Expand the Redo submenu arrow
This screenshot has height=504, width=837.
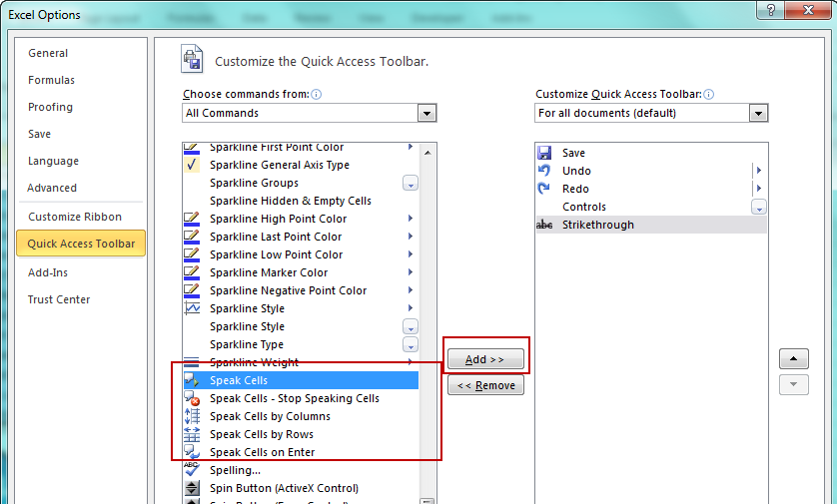(x=758, y=189)
